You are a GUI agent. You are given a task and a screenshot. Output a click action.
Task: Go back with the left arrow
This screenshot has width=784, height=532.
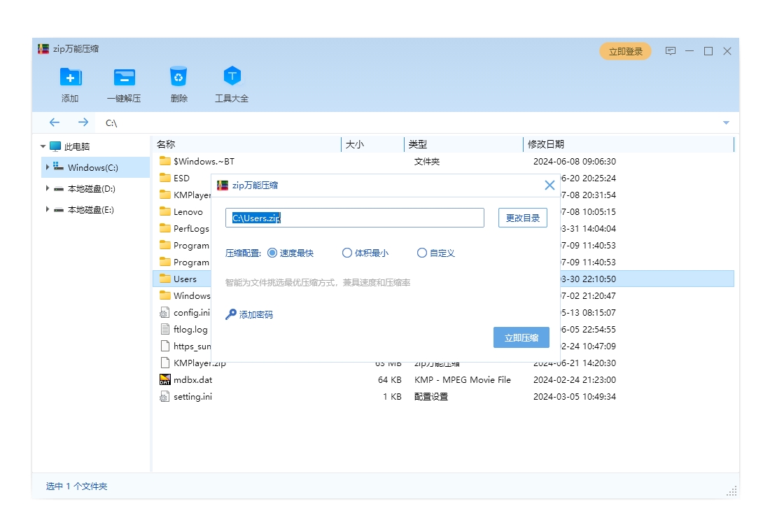55,122
